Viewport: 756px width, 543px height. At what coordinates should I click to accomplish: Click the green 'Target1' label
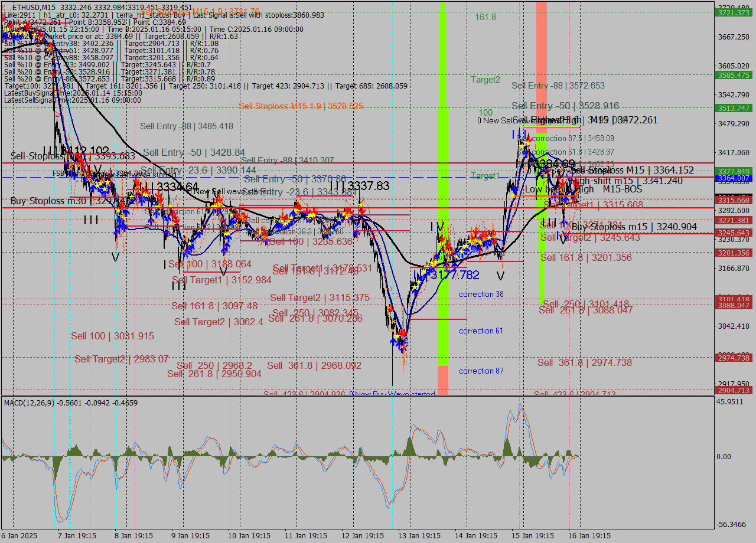[x=485, y=176]
